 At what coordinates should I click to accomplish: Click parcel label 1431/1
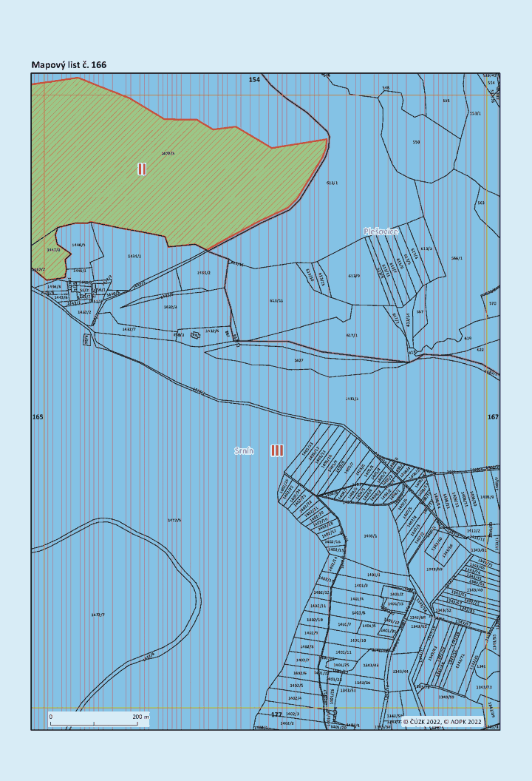pyautogui.click(x=352, y=399)
